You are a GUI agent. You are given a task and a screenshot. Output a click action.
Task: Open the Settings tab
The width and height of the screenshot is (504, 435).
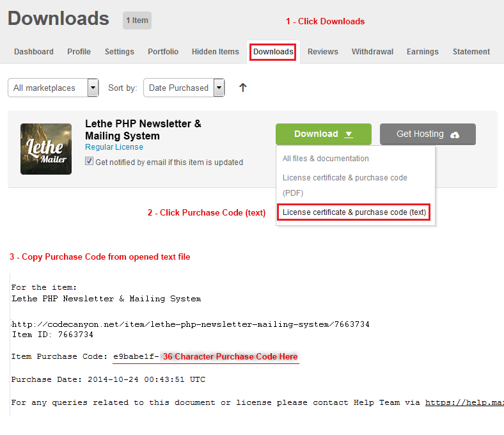pos(119,52)
